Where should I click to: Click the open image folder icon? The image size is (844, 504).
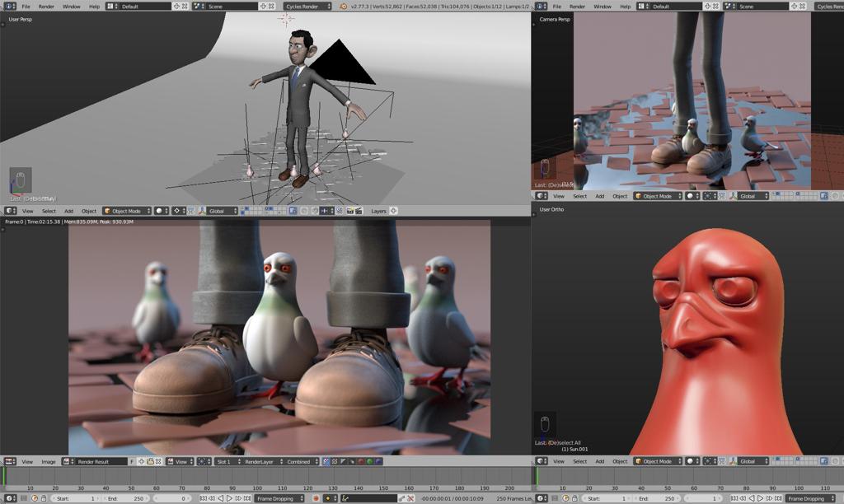(x=150, y=462)
